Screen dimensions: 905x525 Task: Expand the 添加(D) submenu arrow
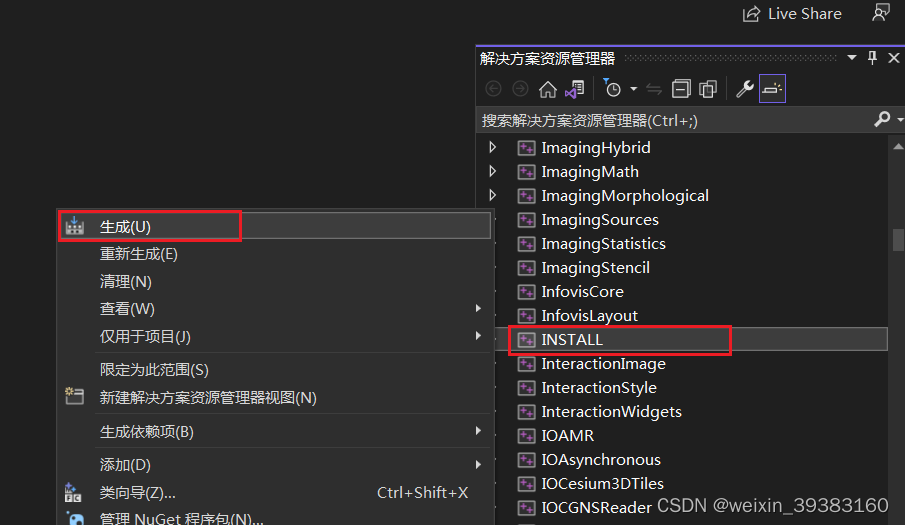(x=478, y=464)
